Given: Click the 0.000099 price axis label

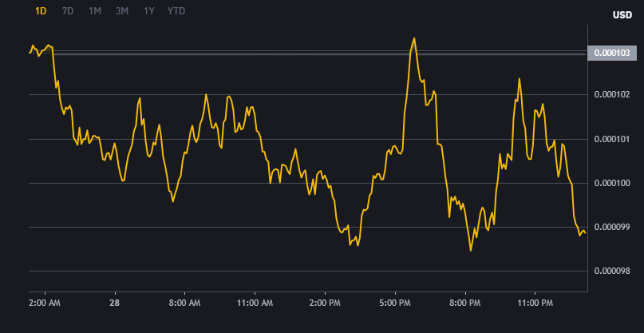Looking at the screenshot, I should point(612,227).
